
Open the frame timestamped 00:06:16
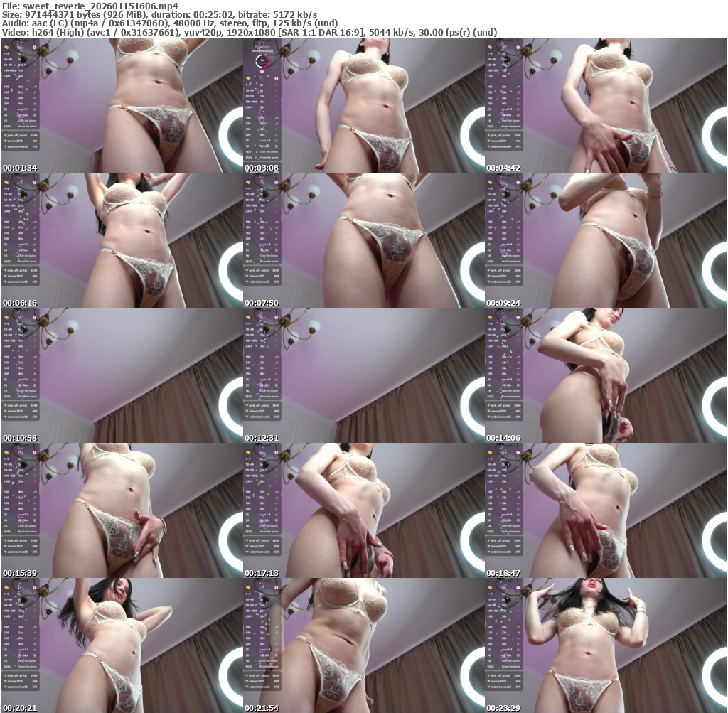click(122, 240)
